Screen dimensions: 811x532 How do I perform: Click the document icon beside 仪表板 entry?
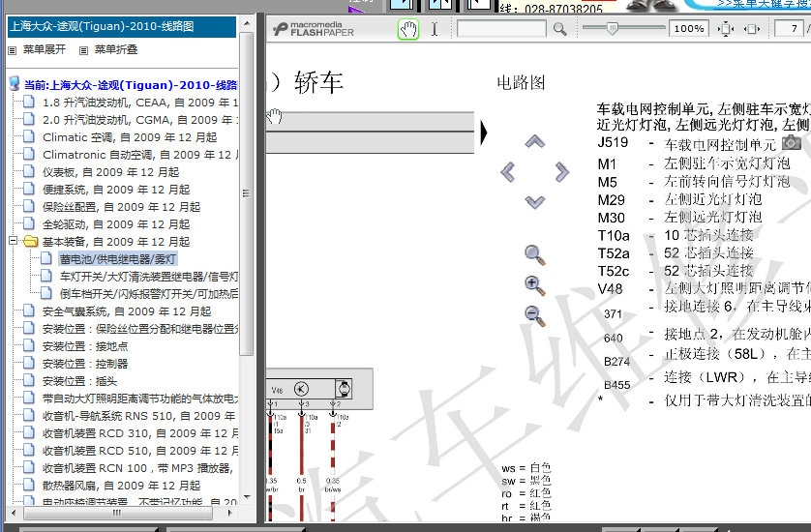[x=29, y=171]
